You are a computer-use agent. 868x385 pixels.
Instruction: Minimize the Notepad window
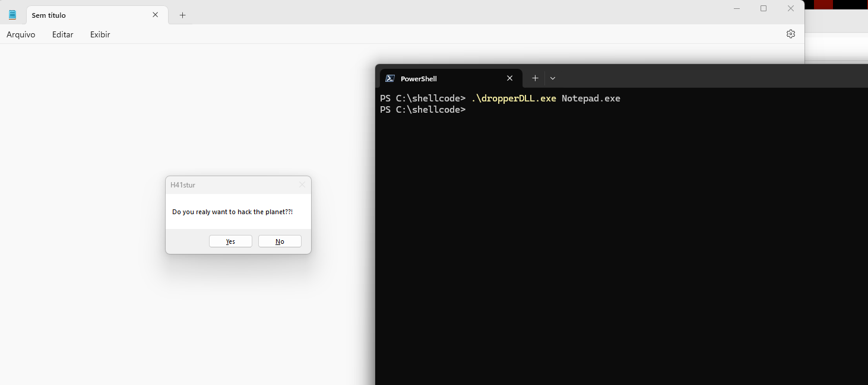click(736, 8)
